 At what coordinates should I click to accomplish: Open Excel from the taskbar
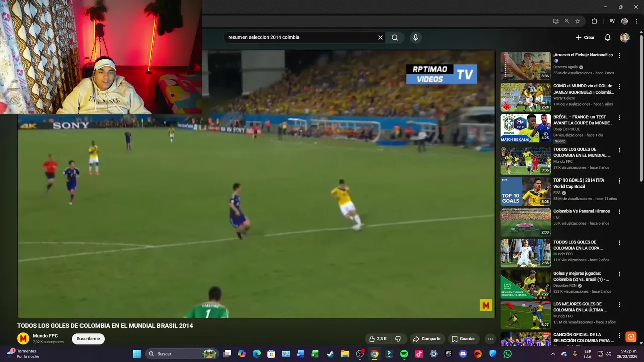coord(315,354)
